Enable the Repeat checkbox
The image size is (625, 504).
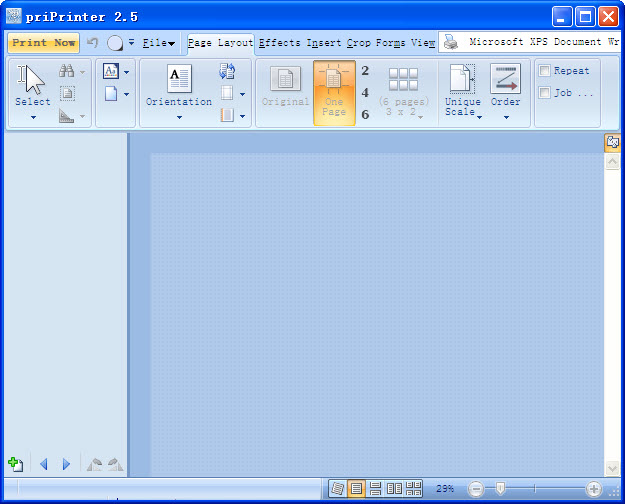point(545,72)
